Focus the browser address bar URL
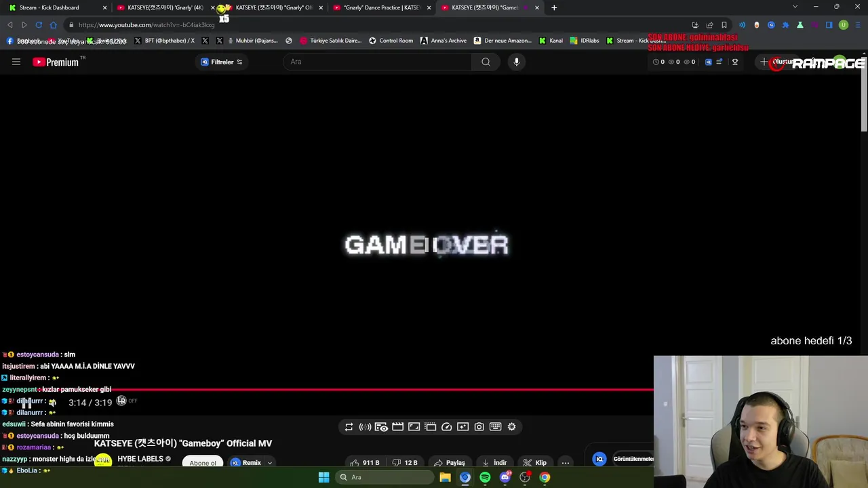868x488 pixels. (146, 25)
